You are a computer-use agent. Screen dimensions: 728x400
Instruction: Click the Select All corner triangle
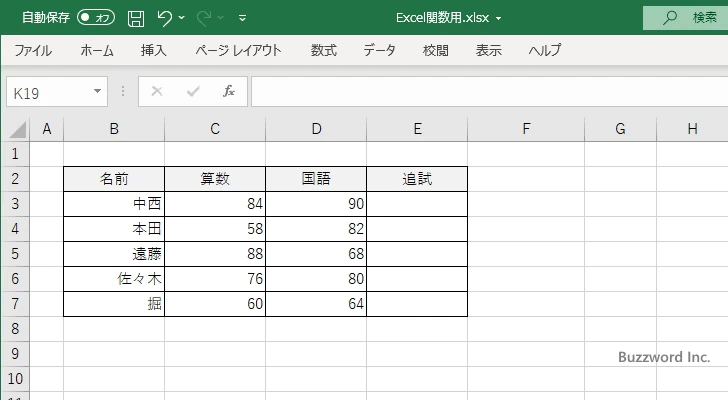pyautogui.click(x=19, y=129)
